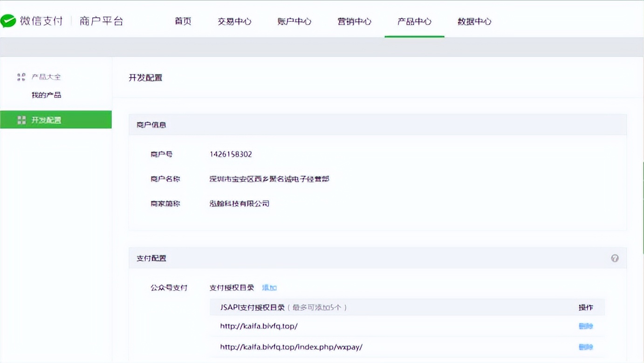Open the help icon next to 支付配置

(x=615, y=258)
